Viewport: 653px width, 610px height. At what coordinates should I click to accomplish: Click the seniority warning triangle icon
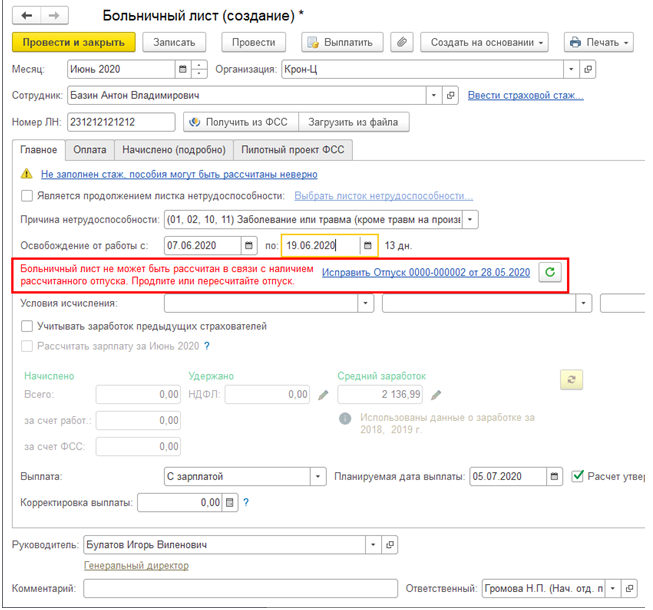[27, 174]
